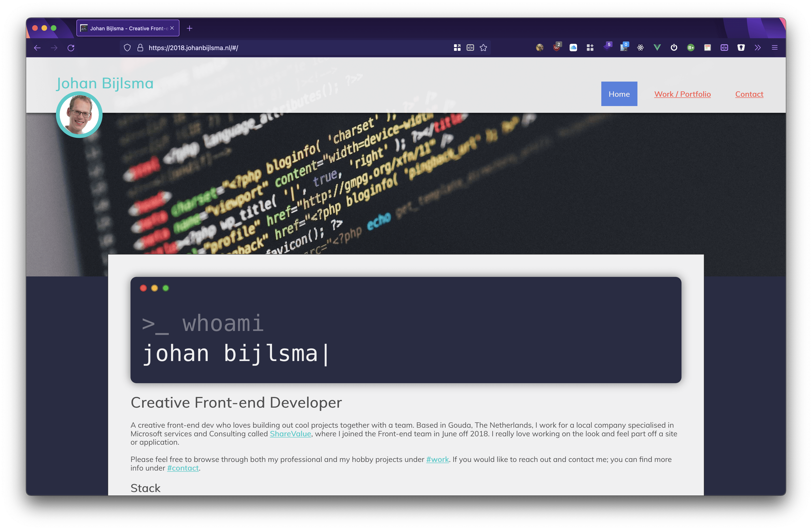Click the 'whoami' terminal command text
The image size is (812, 530).
pos(223,323)
